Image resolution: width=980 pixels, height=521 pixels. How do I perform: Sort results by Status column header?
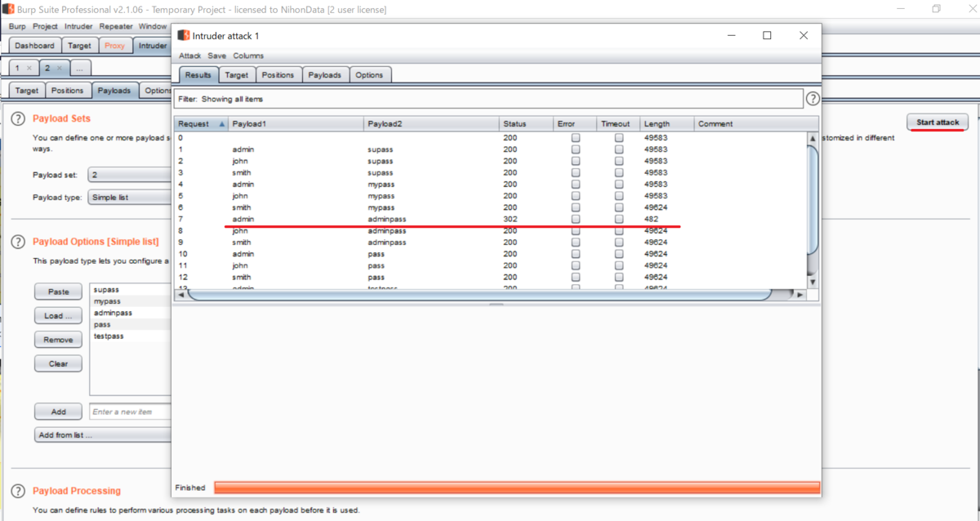tap(526, 124)
